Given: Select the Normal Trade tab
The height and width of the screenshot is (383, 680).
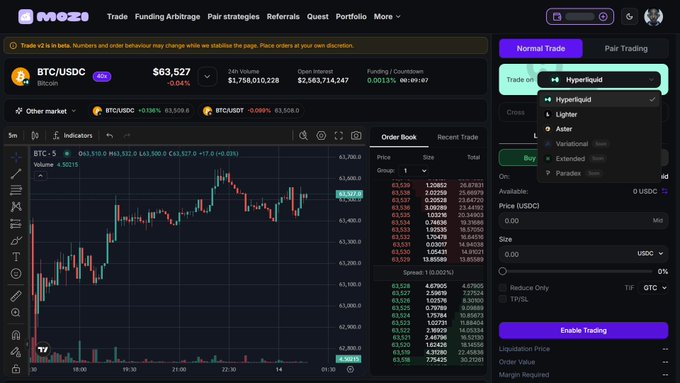Looking at the screenshot, I should tap(541, 49).
